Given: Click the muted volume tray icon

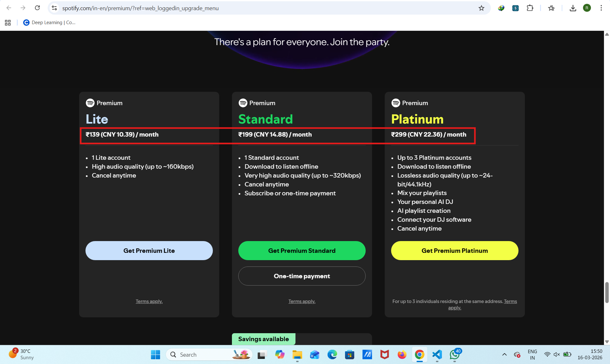Looking at the screenshot, I should tap(557, 354).
